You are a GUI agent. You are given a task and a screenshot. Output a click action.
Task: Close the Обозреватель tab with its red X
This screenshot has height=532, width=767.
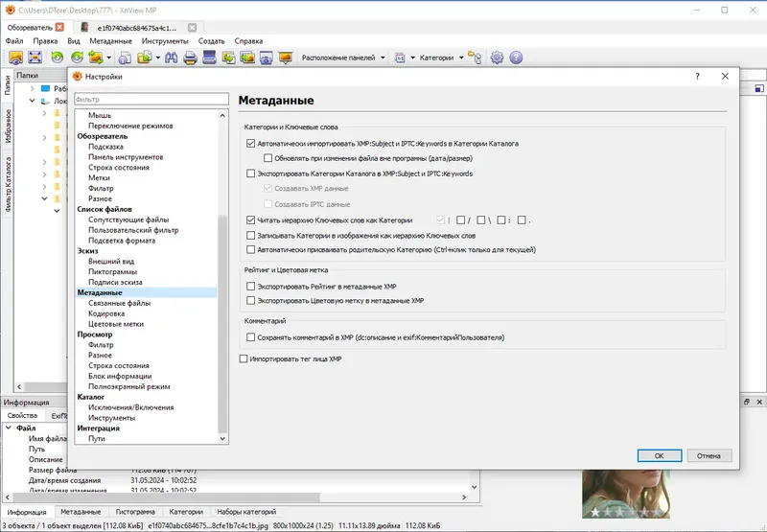click(x=59, y=28)
